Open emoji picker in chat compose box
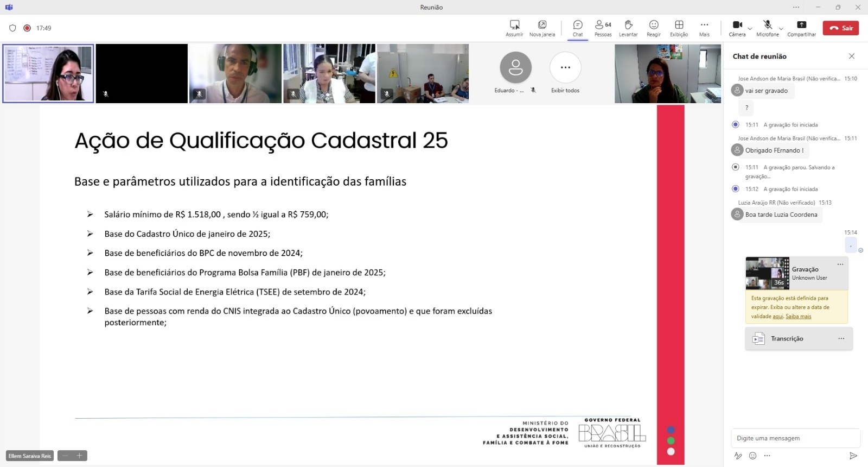The width and height of the screenshot is (868, 467). tap(752, 456)
